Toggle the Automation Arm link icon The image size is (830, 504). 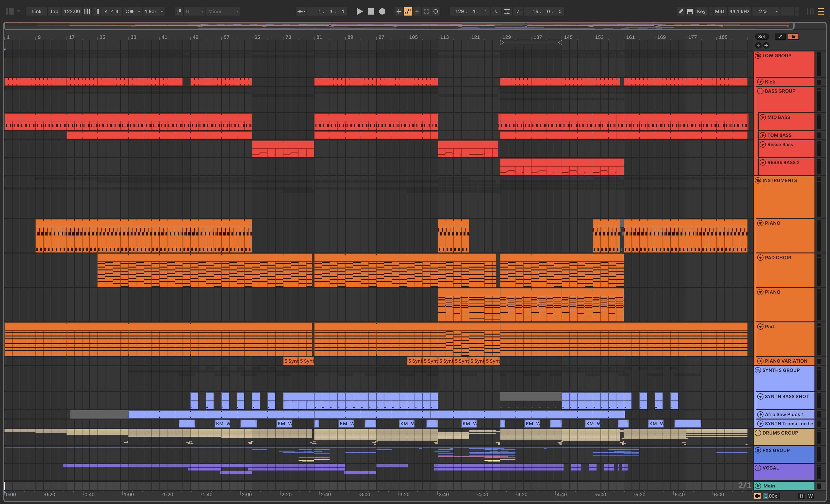[x=407, y=11]
